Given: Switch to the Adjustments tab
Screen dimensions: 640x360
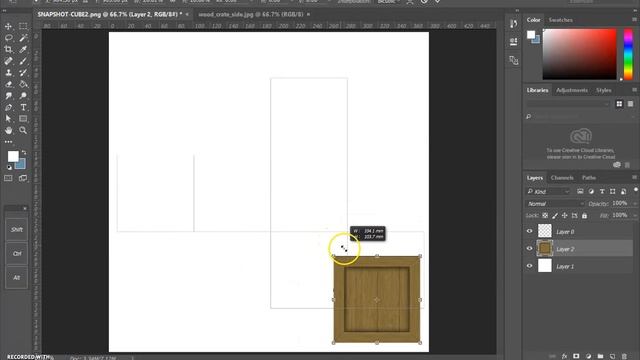Looking at the screenshot, I should point(572,90).
